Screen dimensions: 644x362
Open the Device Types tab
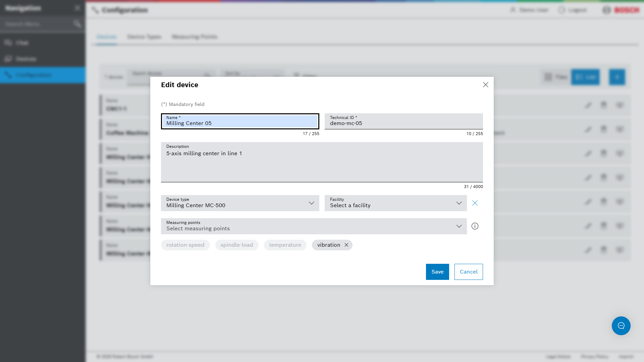pyautogui.click(x=144, y=37)
